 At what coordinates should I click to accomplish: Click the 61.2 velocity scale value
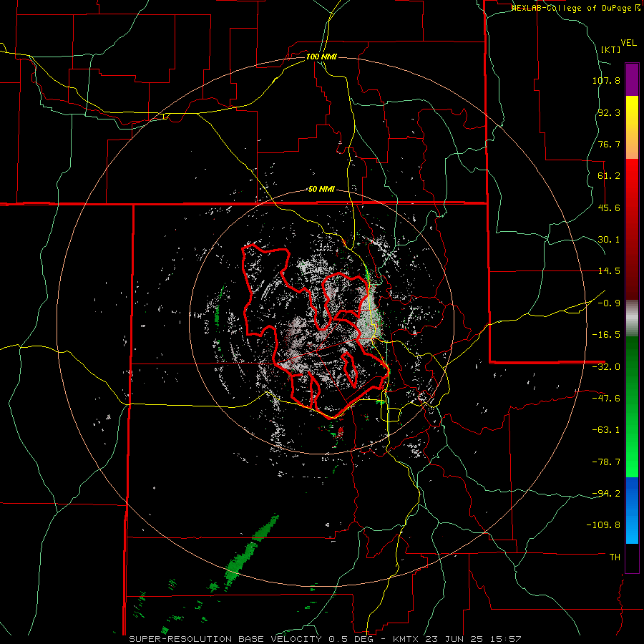click(x=609, y=176)
